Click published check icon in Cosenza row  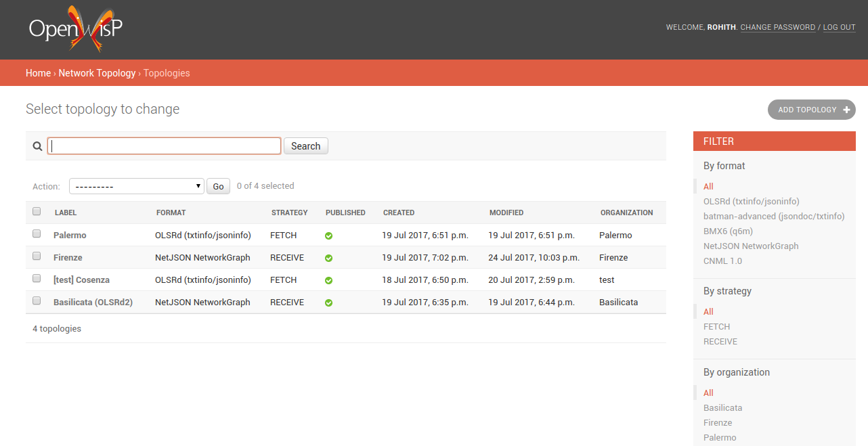pyautogui.click(x=328, y=280)
